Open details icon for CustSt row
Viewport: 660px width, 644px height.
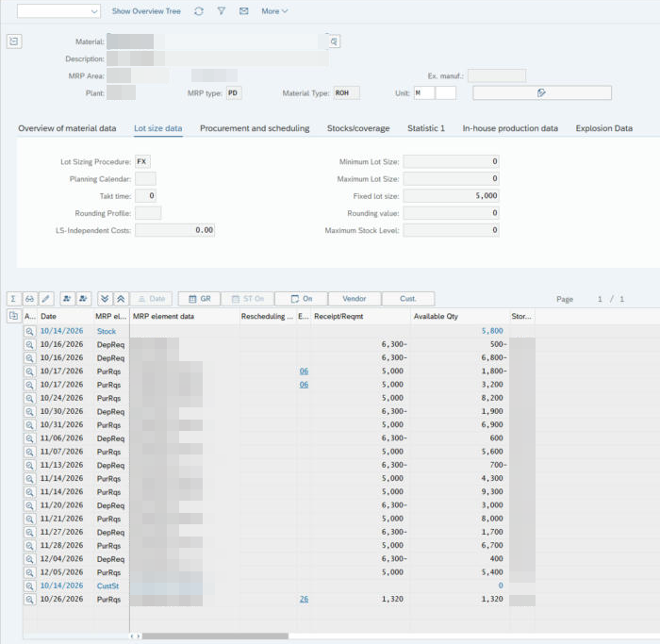29,586
